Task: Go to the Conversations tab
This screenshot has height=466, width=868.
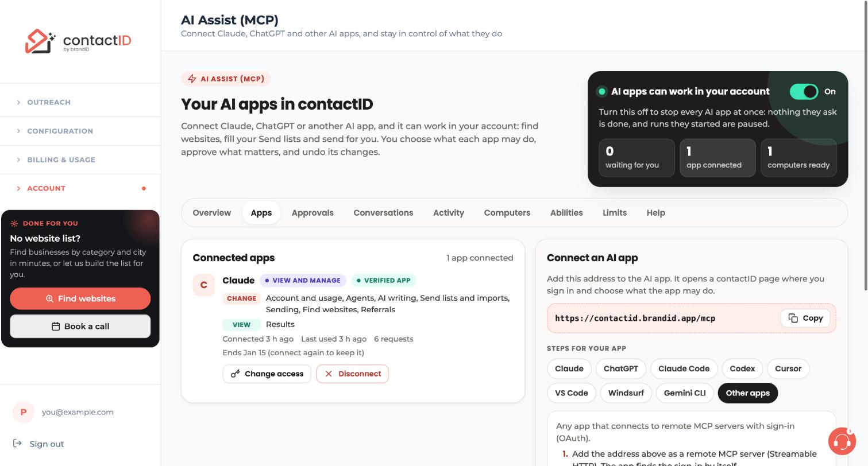Action: (x=383, y=213)
